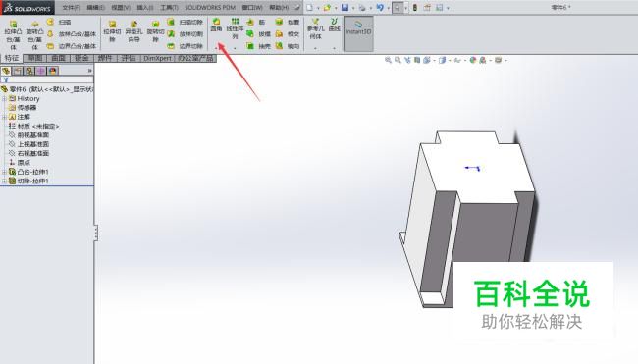Click the Save icon
The height and width of the screenshot is (364, 638).
click(x=346, y=7)
